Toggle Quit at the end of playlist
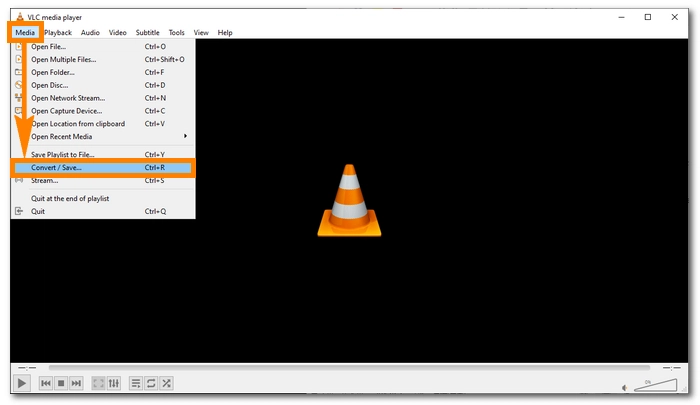The width and height of the screenshot is (700, 405). coord(103,198)
